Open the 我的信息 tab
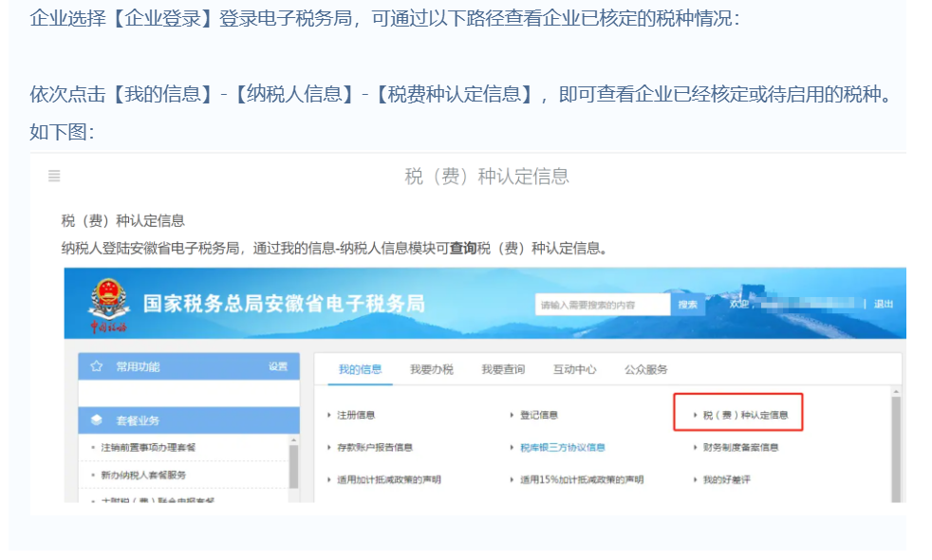Viewport: 932px width, 560px height. [x=360, y=369]
